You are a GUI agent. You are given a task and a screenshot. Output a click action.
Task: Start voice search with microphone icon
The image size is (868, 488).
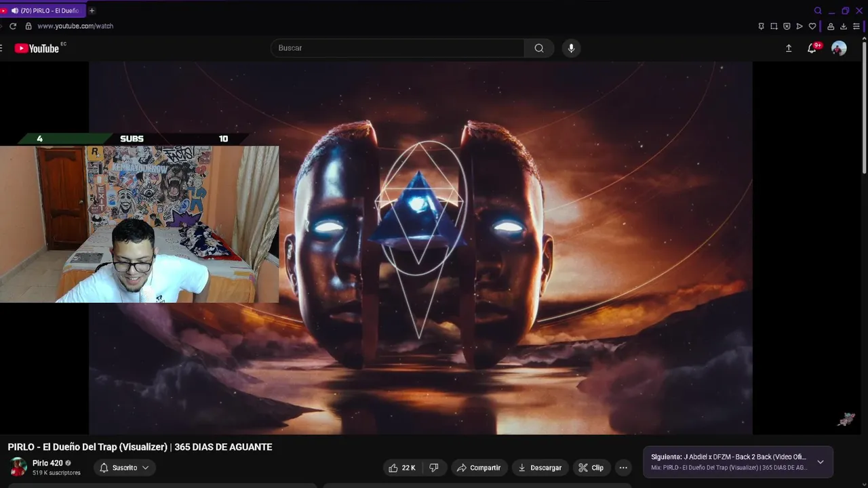pos(571,48)
